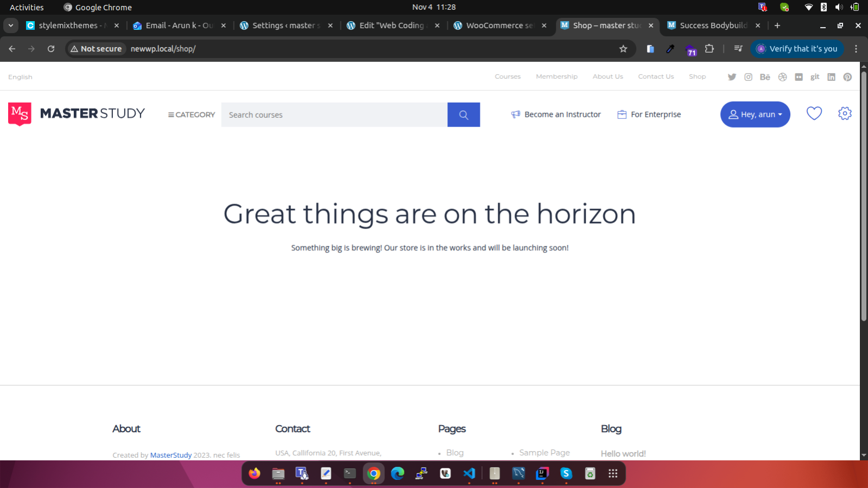Open the Instagram social icon

(748, 77)
